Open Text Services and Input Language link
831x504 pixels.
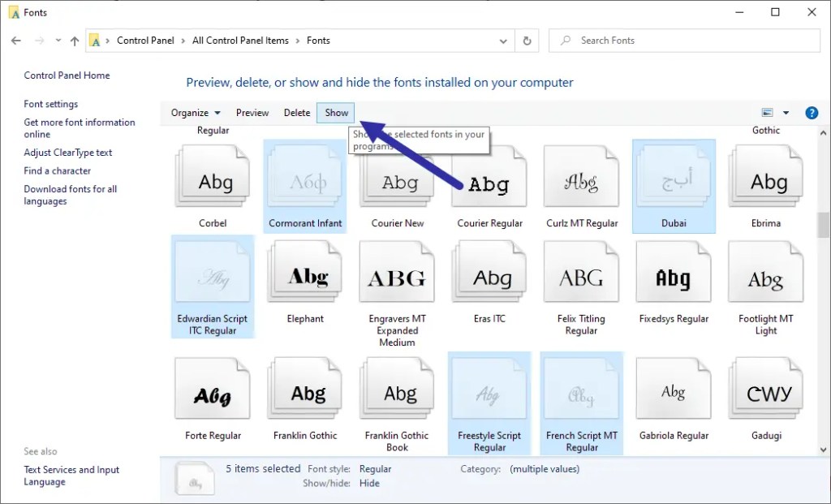coord(71,476)
